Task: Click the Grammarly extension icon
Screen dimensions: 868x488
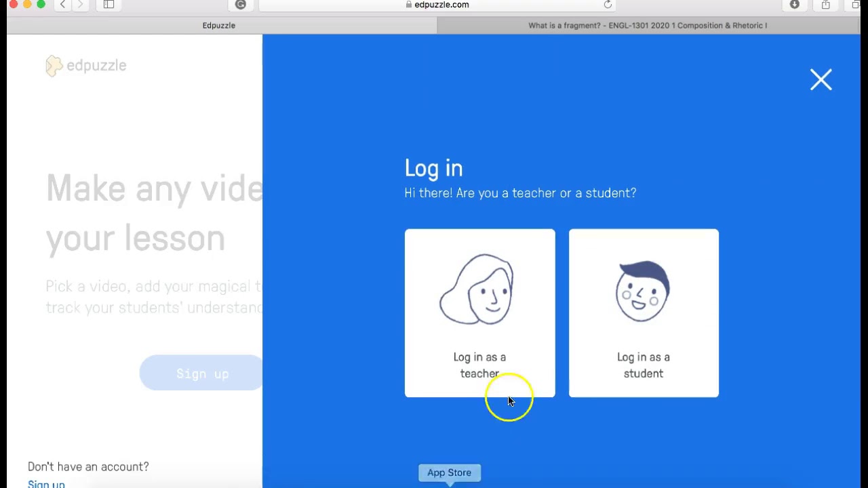Action: pos(240,5)
